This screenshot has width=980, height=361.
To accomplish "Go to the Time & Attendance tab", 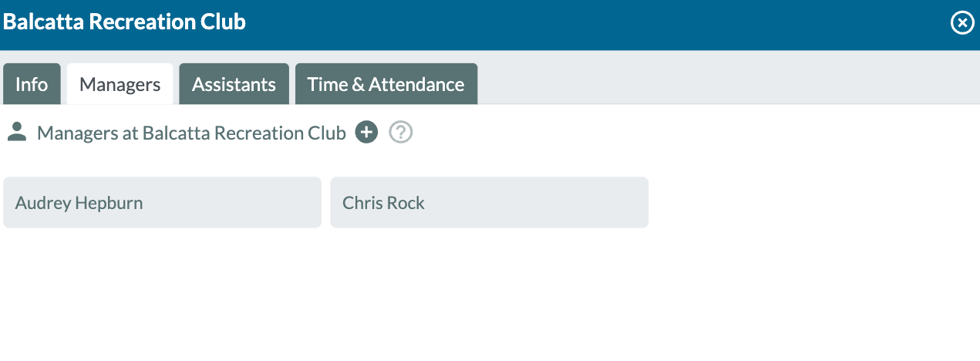I will pos(386,84).
